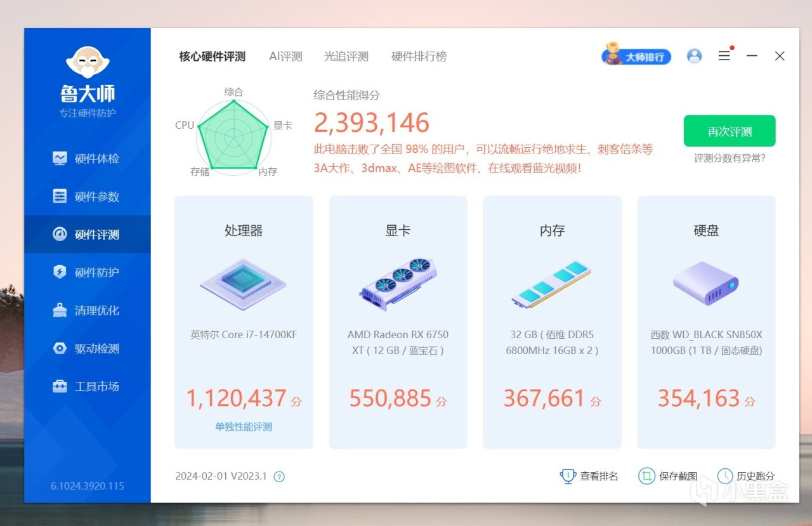Image resolution: width=812 pixels, height=526 pixels.
Task: Click the 2024-02-01 V2023.1 benchmark version text
Action: point(221,477)
